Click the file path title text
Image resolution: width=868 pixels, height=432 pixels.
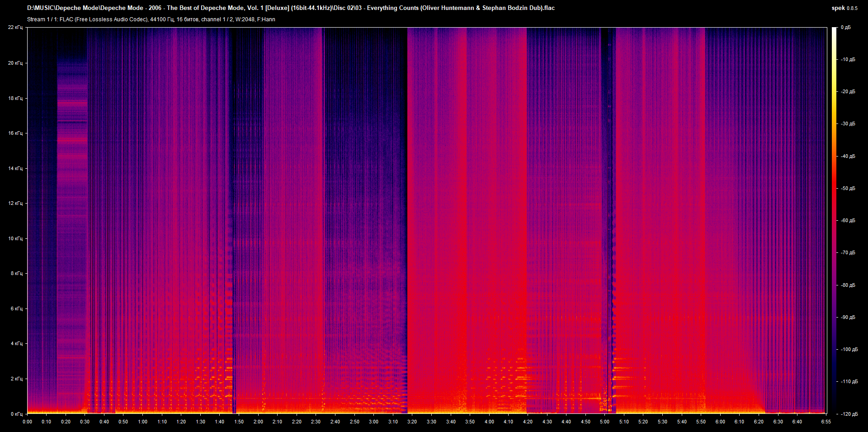[291, 8]
